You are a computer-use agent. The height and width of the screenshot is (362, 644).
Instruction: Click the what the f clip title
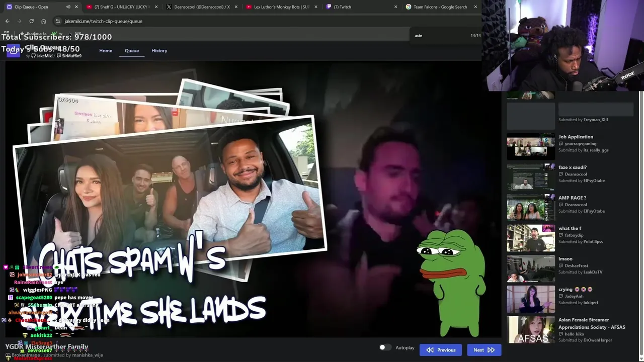[570, 228]
